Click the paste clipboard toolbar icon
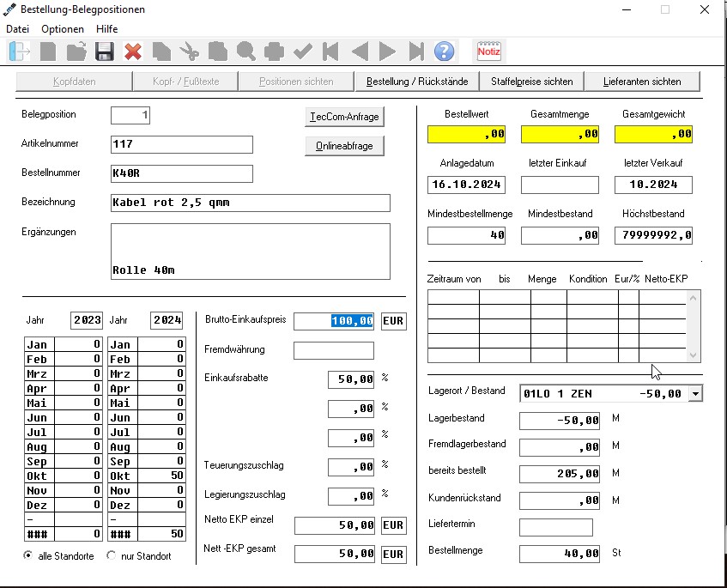Viewport: 727px width, 588px height. click(x=218, y=51)
